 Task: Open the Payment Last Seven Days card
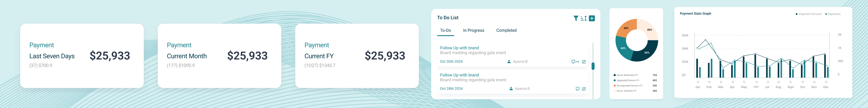[x=82, y=56]
